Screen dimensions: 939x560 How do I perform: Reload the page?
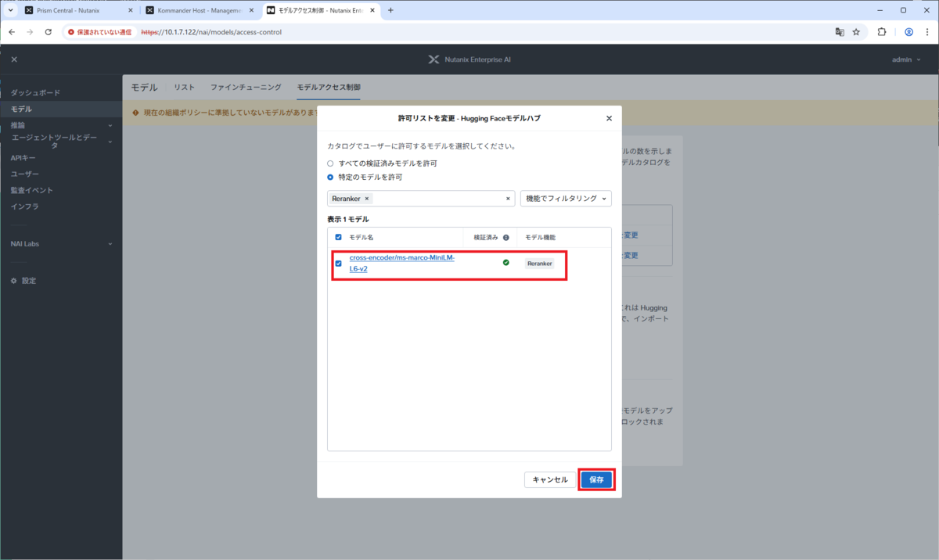point(48,32)
